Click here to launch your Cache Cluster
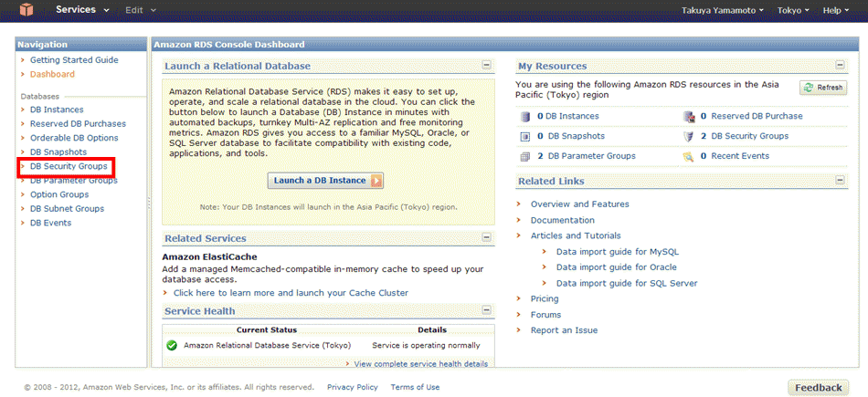The width and height of the screenshot is (868, 397). click(291, 293)
